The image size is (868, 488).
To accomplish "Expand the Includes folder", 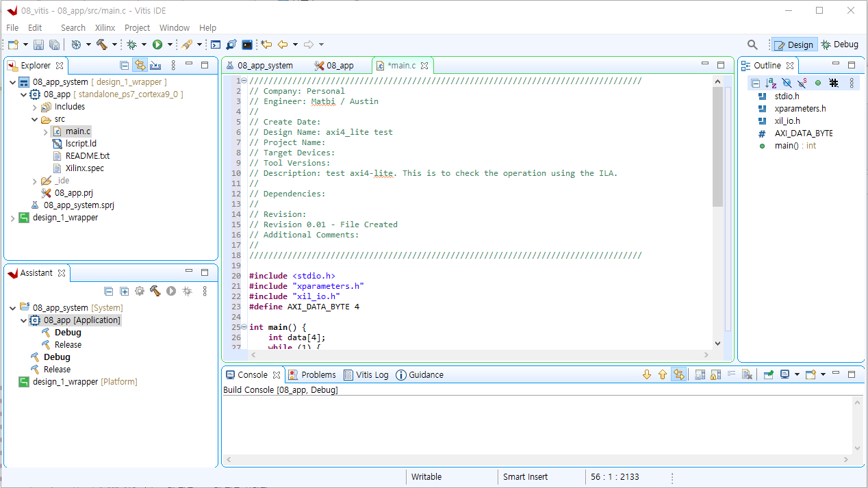I will coord(35,107).
